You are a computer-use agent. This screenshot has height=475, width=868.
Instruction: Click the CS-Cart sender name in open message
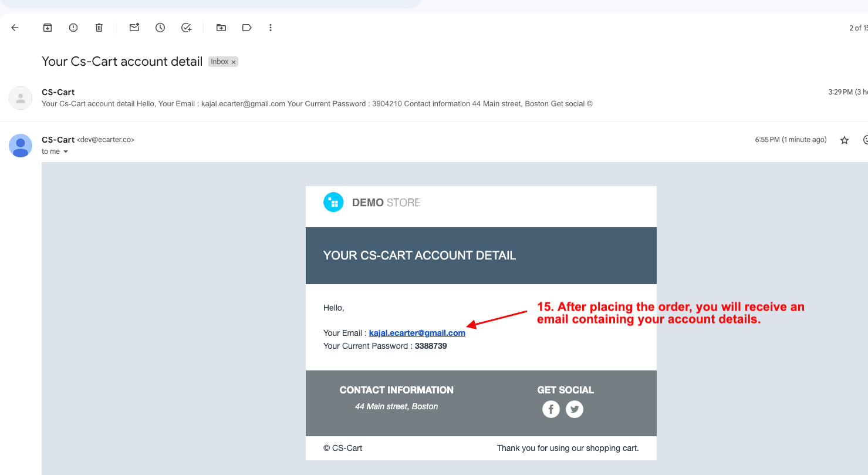point(58,140)
